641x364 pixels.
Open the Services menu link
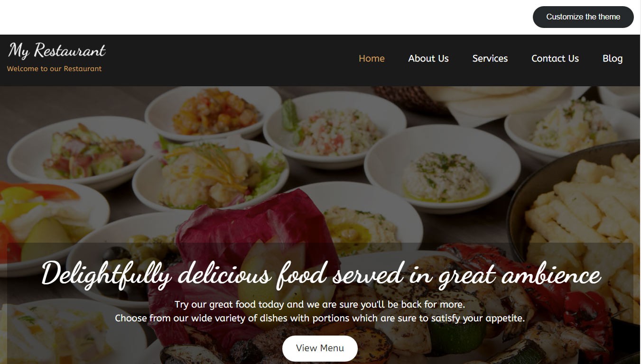[490, 59]
